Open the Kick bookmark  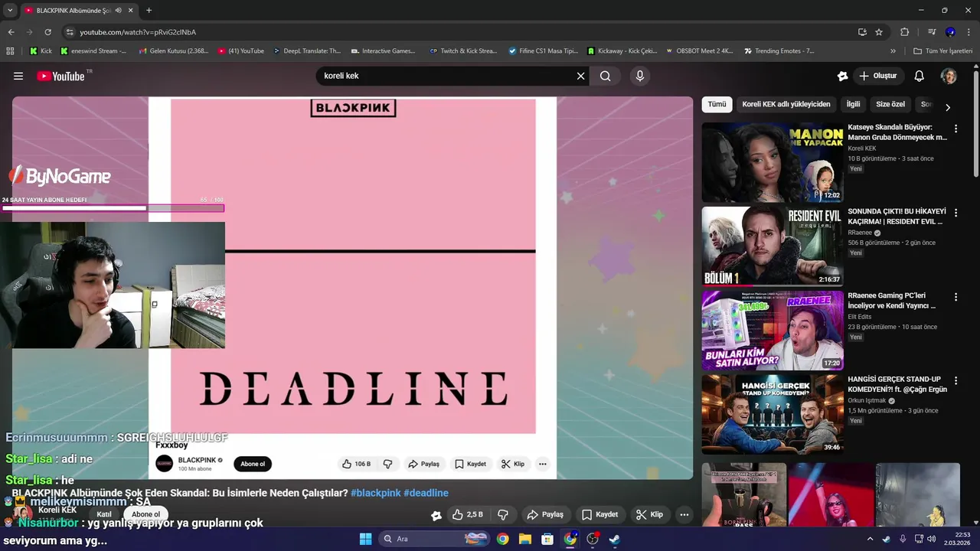pos(41,51)
